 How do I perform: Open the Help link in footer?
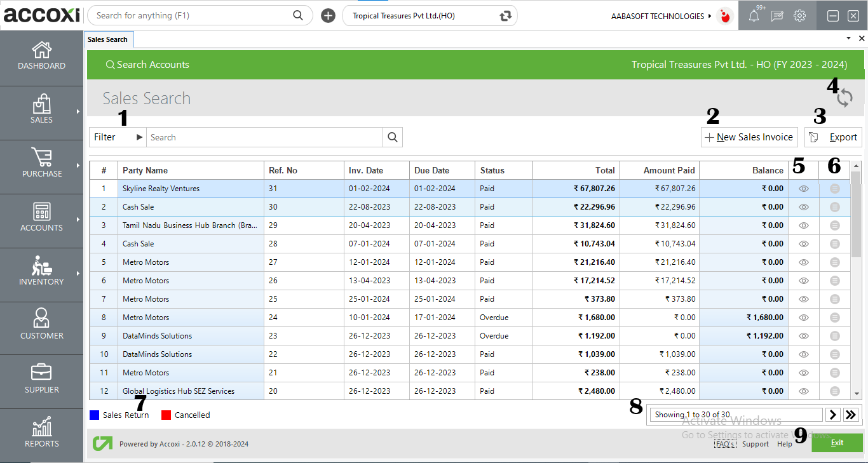[785, 444]
